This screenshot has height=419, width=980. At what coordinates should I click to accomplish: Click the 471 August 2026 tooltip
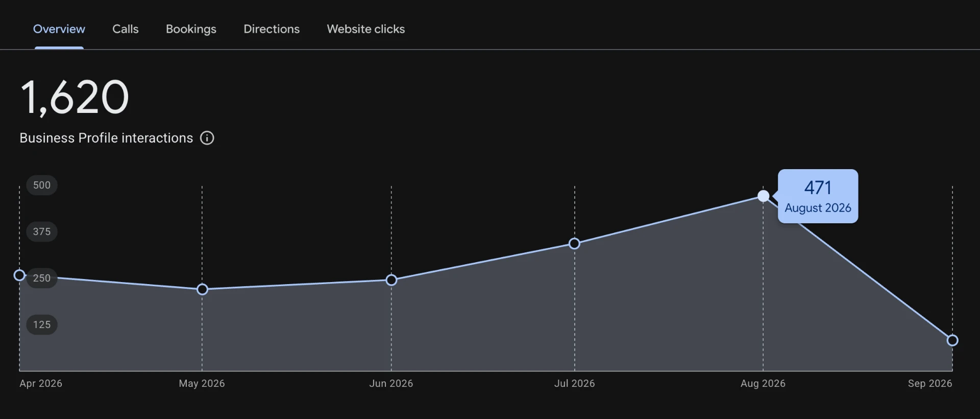click(818, 196)
